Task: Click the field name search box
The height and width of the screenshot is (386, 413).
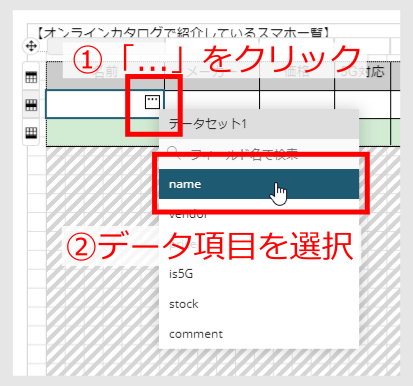Action: pos(259,154)
